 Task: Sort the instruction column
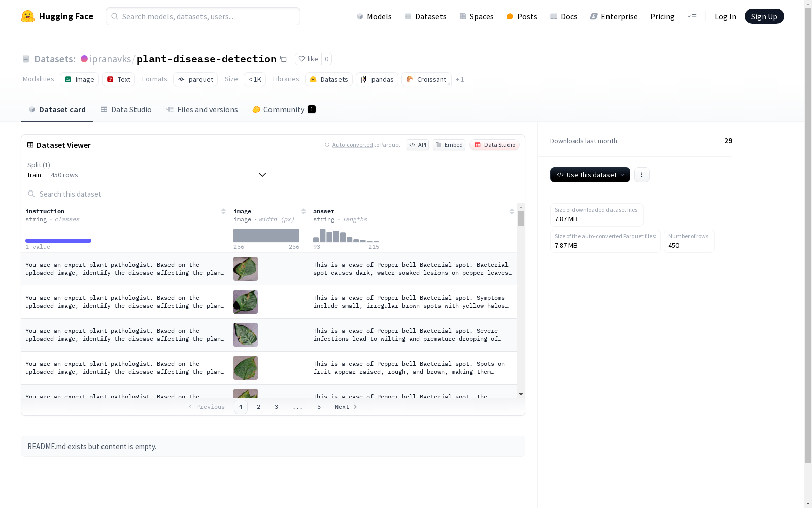point(223,211)
